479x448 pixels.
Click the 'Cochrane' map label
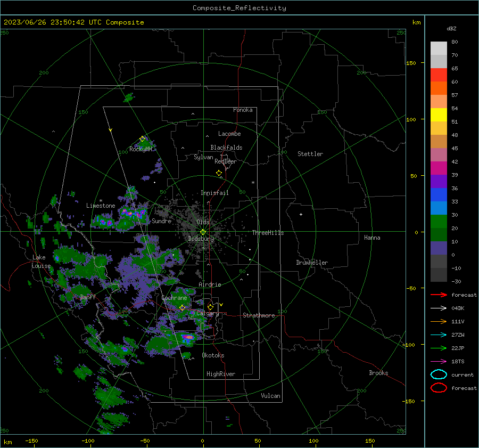tap(174, 298)
